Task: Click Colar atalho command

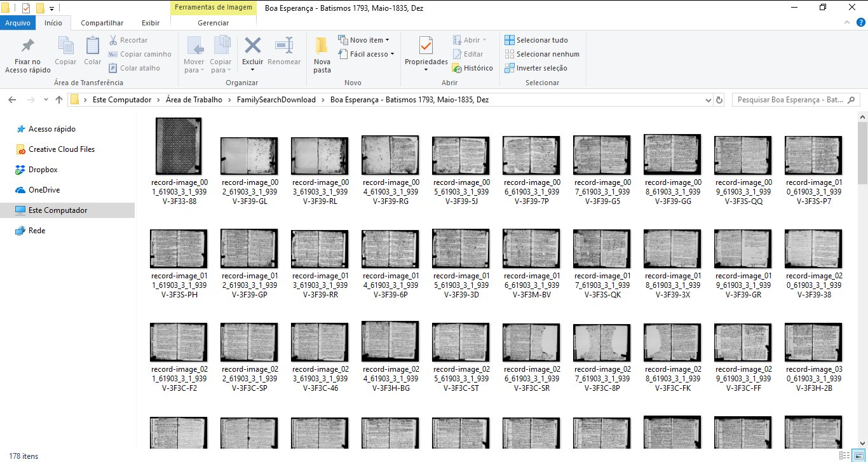Action: coord(135,68)
